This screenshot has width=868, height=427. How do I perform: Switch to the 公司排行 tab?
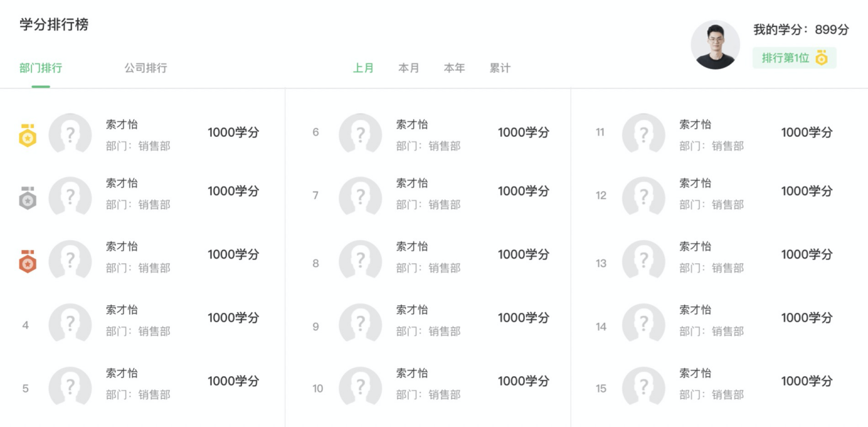tap(146, 68)
